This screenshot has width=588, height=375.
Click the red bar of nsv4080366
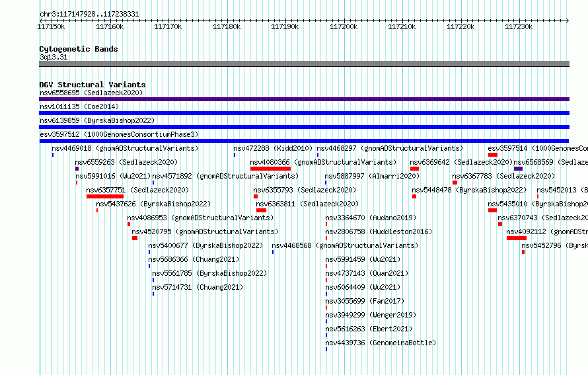pyautogui.click(x=270, y=169)
